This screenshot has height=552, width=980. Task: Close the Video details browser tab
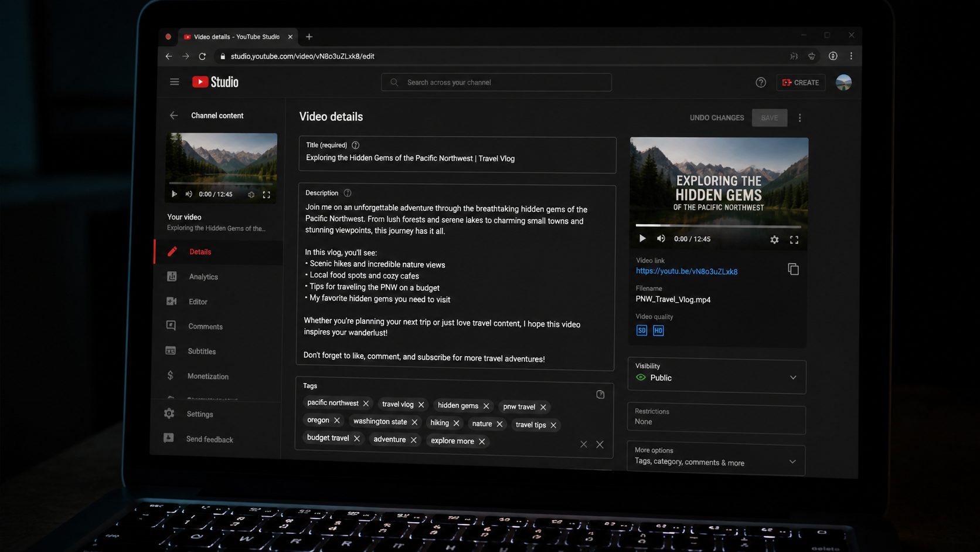[290, 37]
